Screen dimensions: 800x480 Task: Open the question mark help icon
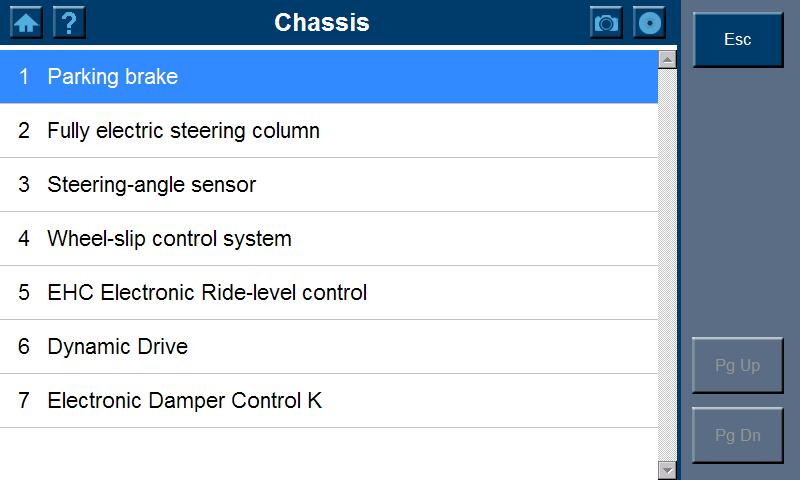pyautogui.click(x=69, y=22)
